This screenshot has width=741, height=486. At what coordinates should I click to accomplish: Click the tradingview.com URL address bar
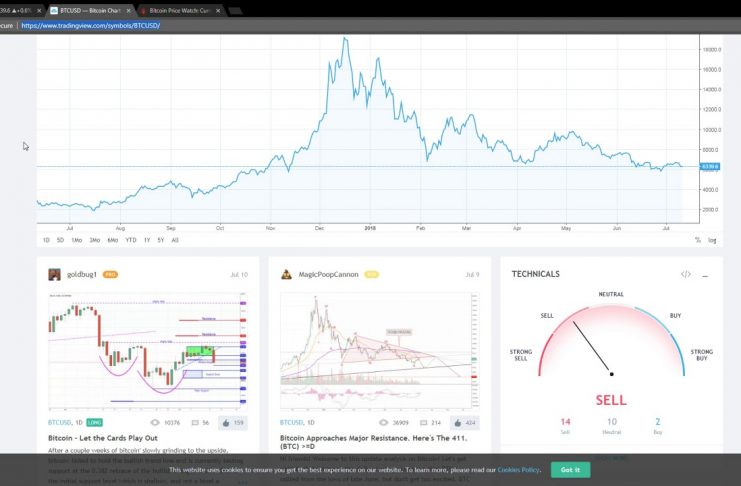91,26
